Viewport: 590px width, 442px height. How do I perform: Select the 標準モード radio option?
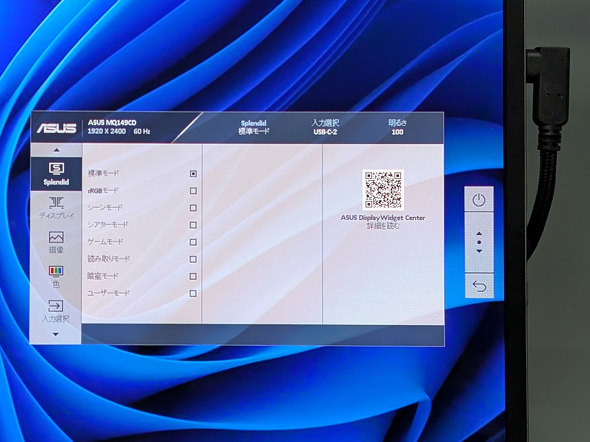coord(193,173)
